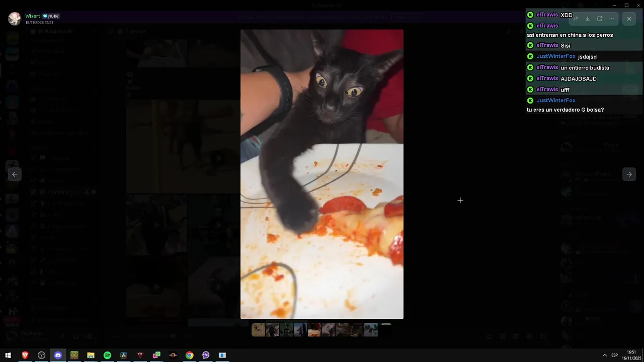This screenshot has width=644, height=362.
Task: Click Wisart's profile avatar
Action: 15,19
